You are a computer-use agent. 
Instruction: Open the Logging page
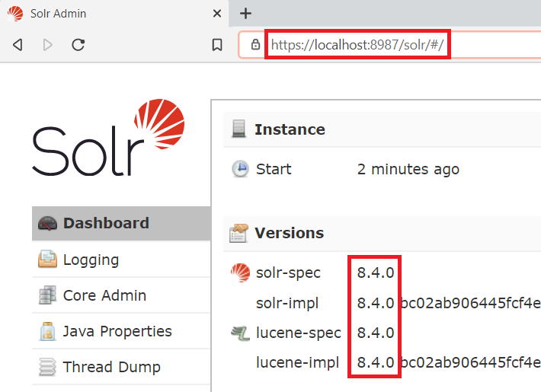(91, 260)
